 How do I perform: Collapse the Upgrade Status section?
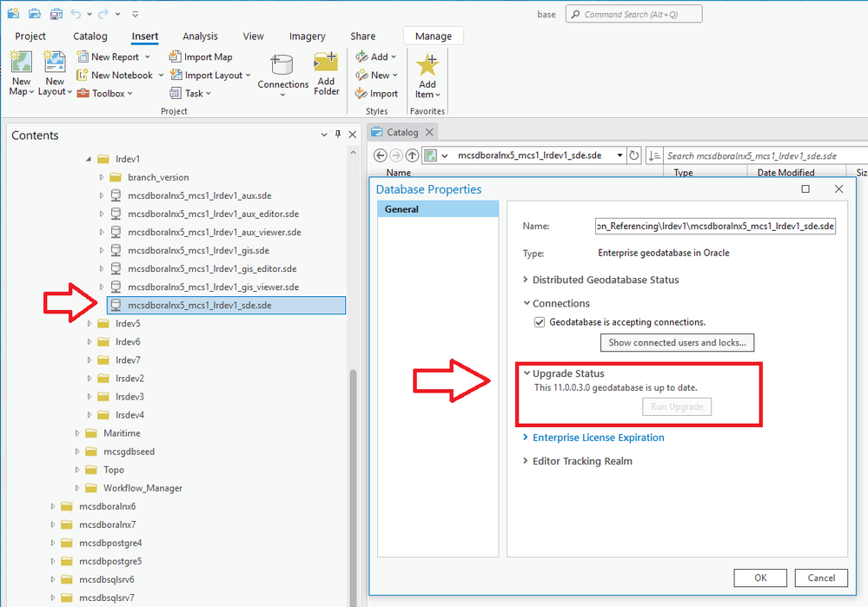pyautogui.click(x=527, y=373)
